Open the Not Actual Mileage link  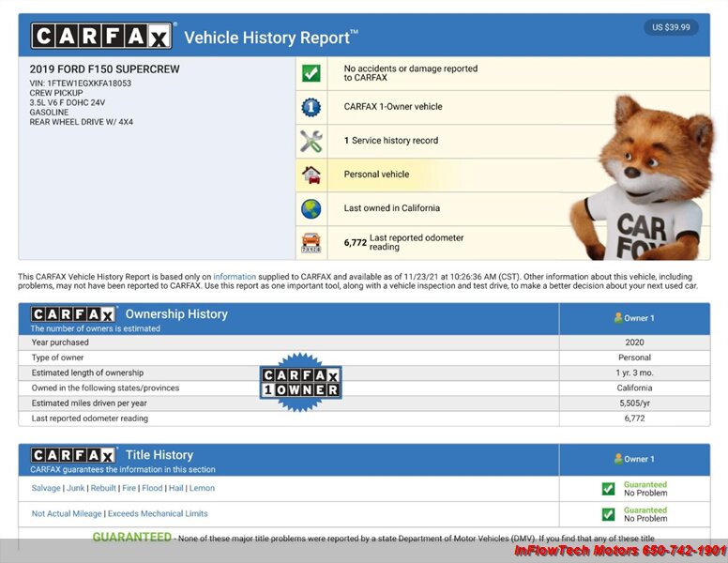tap(67, 513)
